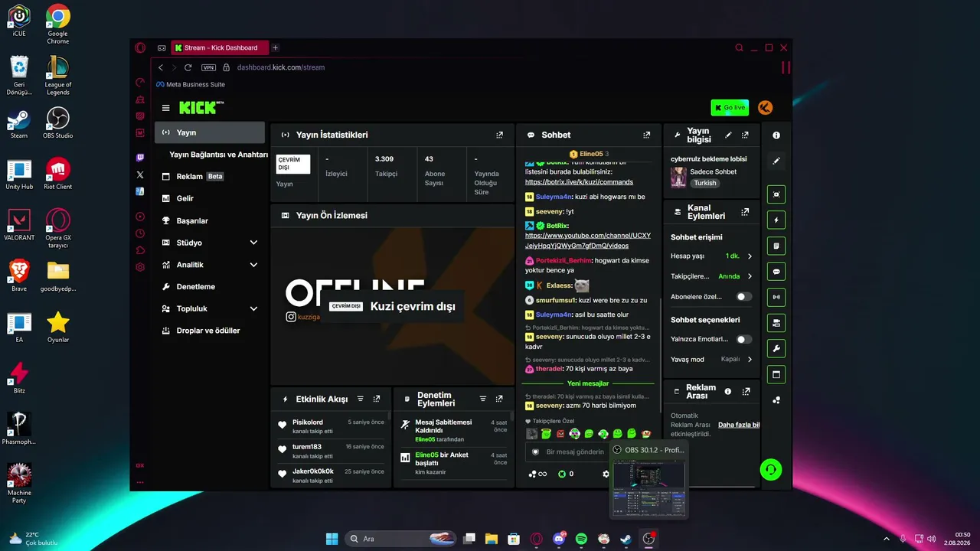Open the Meta Business Suite bookmark
The width and height of the screenshot is (980, 551).
[191, 84]
